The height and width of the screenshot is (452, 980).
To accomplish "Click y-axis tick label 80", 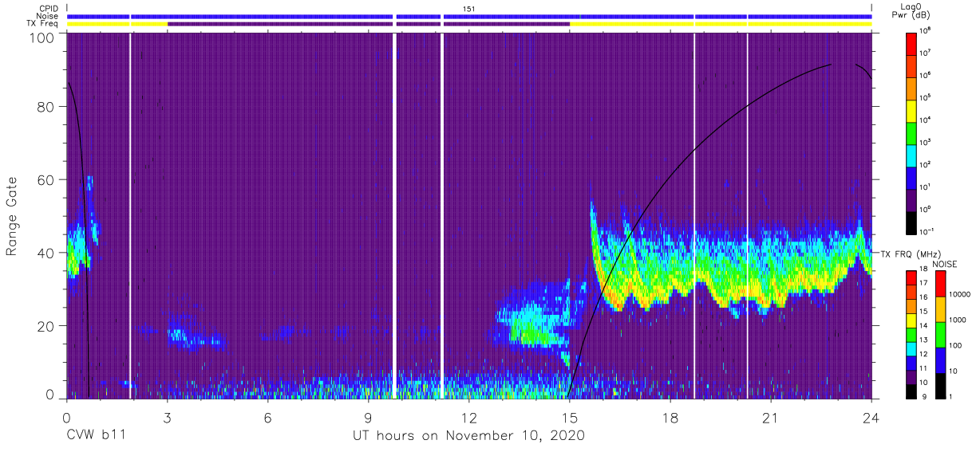I will (47, 107).
